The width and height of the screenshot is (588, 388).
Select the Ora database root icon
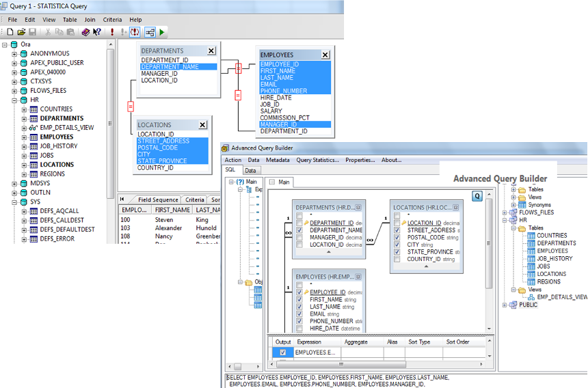pyautogui.click(x=14, y=44)
